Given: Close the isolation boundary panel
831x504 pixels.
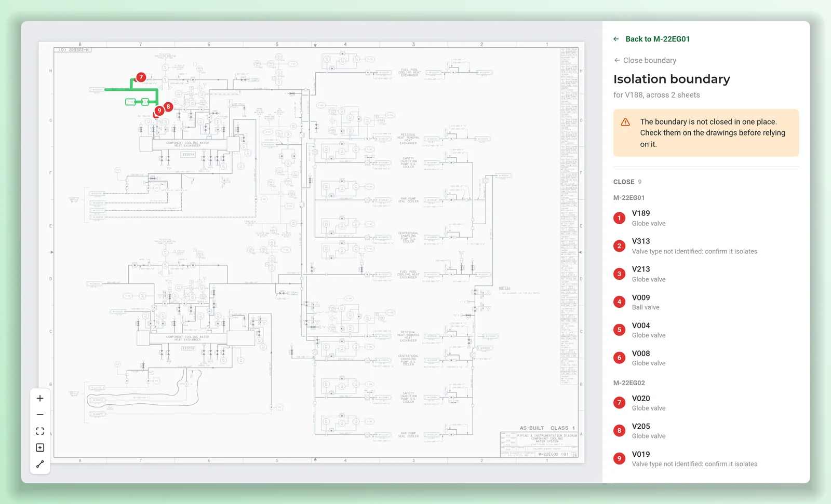Looking at the screenshot, I should coord(645,60).
